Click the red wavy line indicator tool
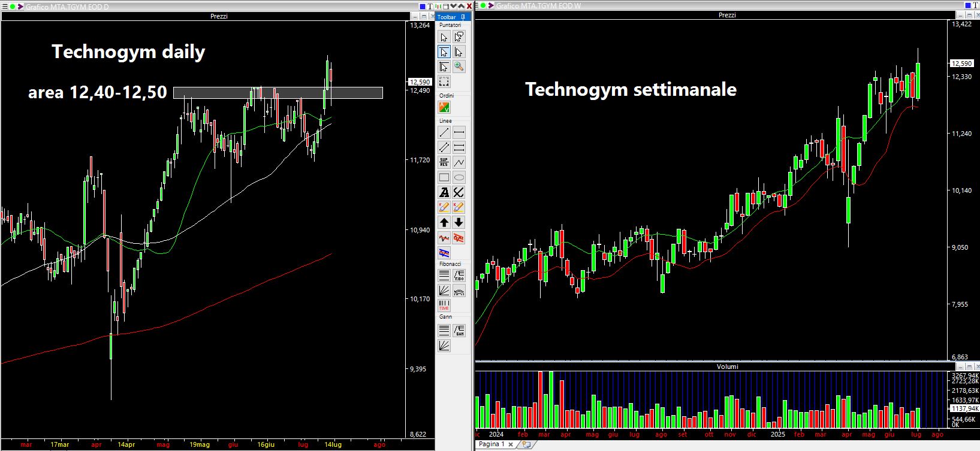This screenshot has height=451, width=980. tap(444, 238)
